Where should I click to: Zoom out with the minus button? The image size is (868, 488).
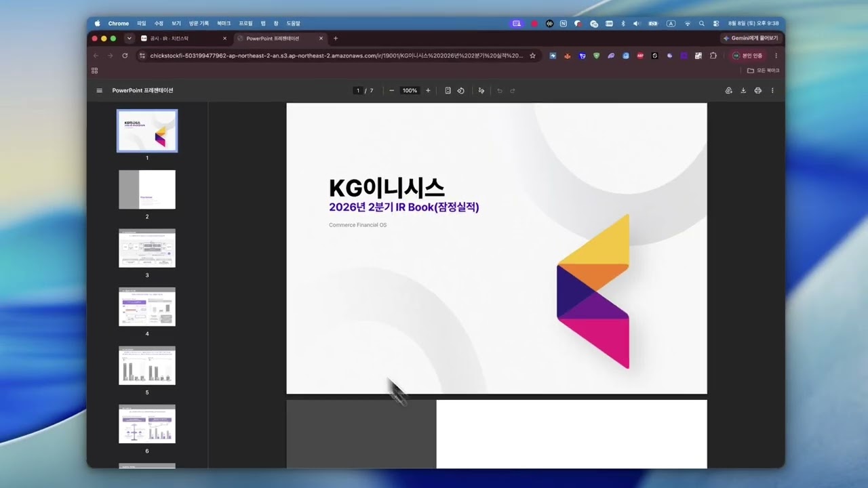[x=391, y=91]
